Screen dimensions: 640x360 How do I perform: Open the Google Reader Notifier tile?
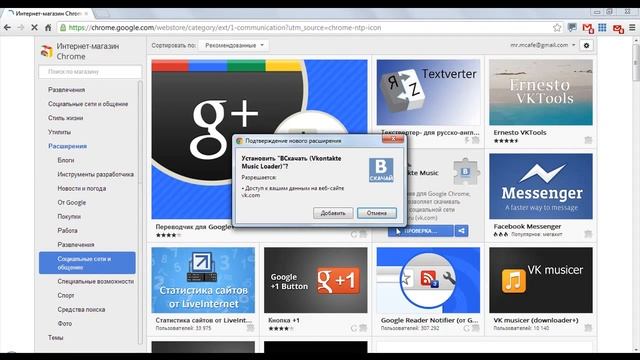pyautogui.click(x=428, y=280)
